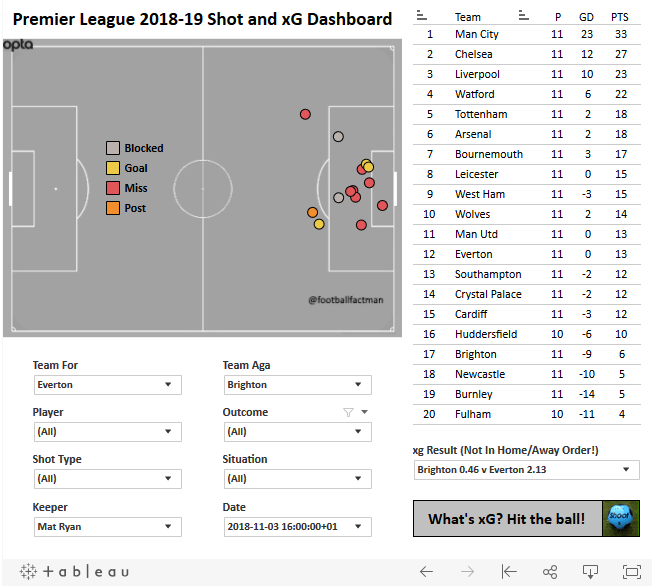Viewport: 652px width, 586px height.
Task: Click the revert icon in Tableau toolbar
Action: [508, 571]
